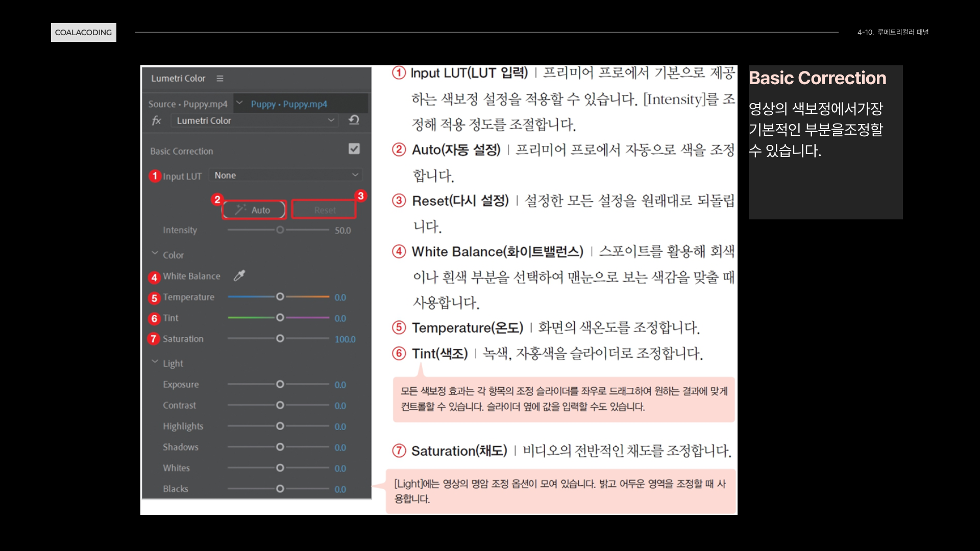Click the Tint slider handle

coord(280,317)
